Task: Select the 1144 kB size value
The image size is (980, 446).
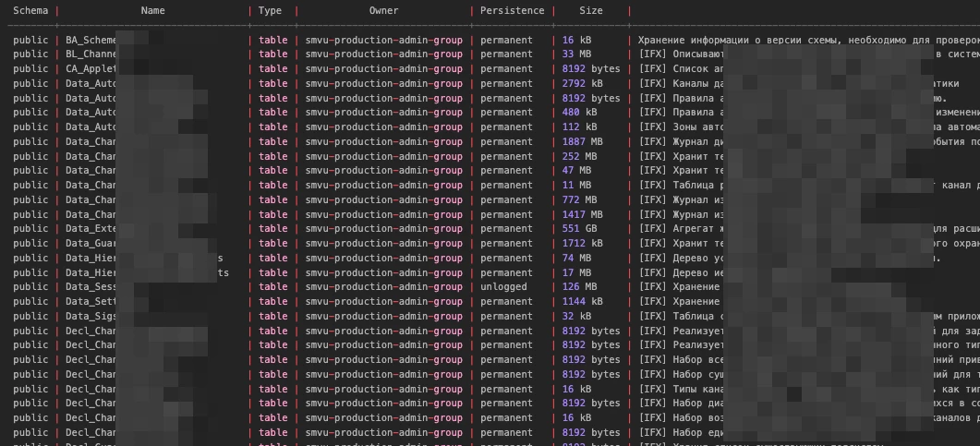Action: coord(583,302)
